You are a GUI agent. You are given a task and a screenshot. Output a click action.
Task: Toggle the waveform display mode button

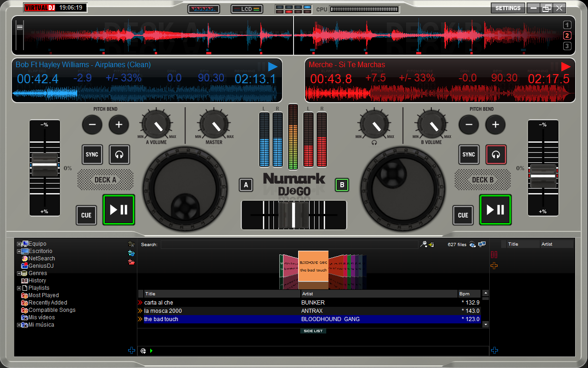[204, 9]
